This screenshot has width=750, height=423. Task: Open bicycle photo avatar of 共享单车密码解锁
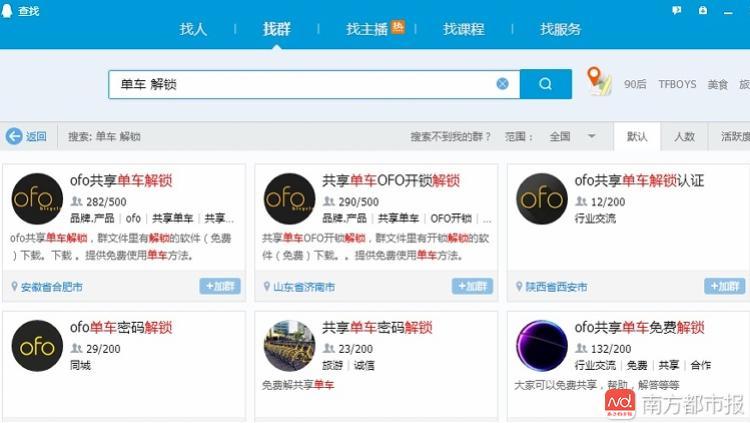[289, 345]
